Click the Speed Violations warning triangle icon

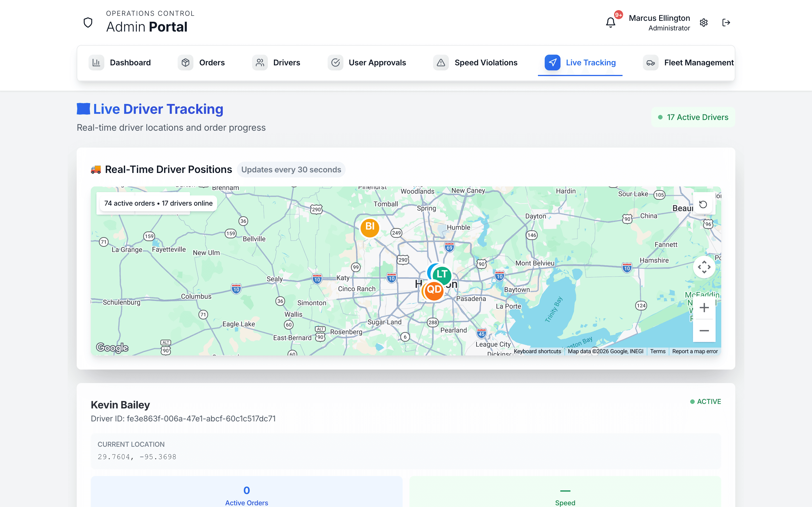pos(441,62)
